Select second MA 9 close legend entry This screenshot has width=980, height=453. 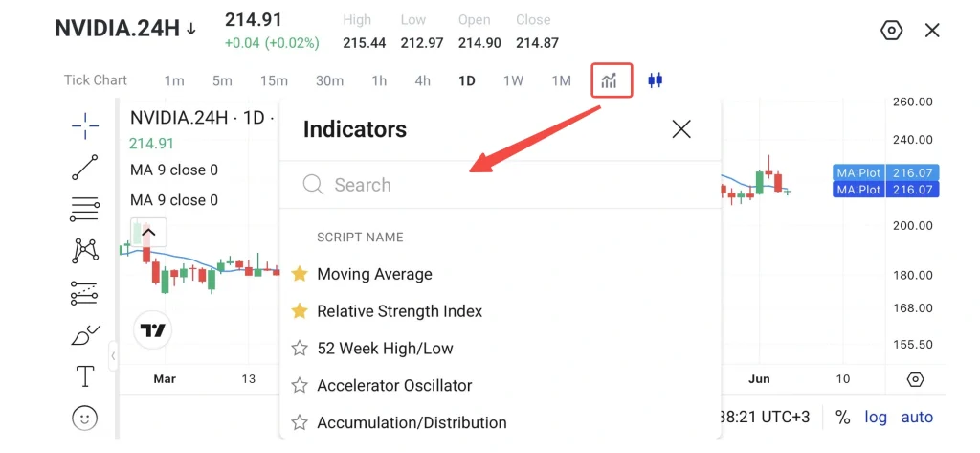pyautogui.click(x=174, y=200)
